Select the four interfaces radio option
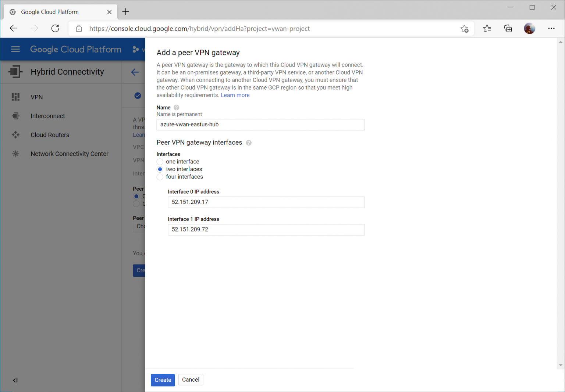 click(160, 177)
